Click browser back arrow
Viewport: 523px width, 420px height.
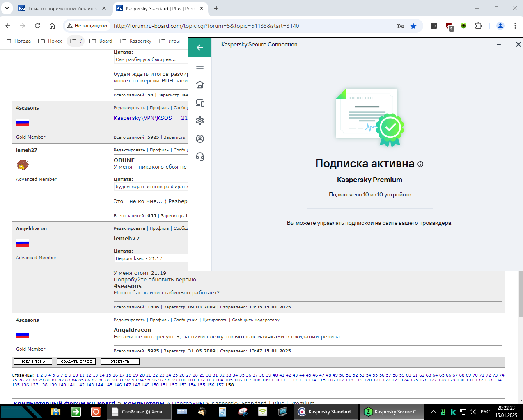coord(8,26)
